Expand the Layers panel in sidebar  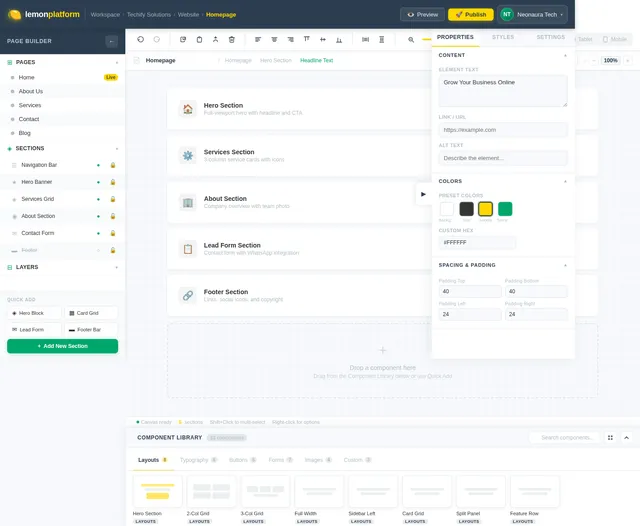click(x=117, y=267)
